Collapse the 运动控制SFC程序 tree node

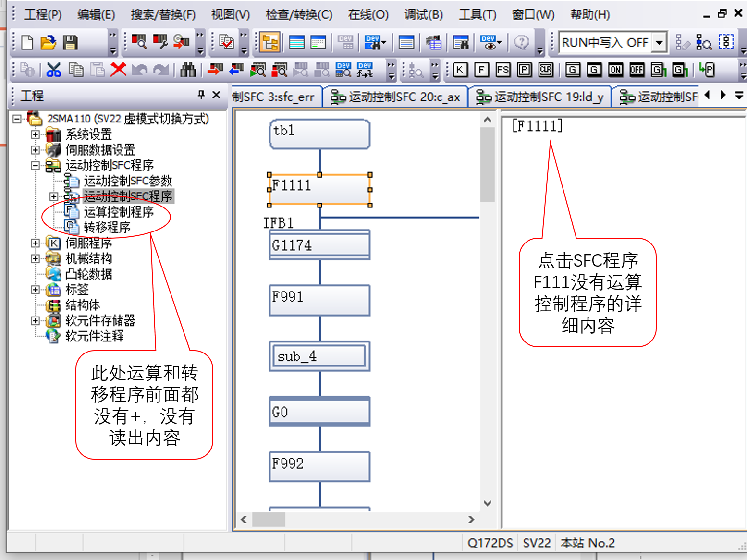(x=35, y=166)
